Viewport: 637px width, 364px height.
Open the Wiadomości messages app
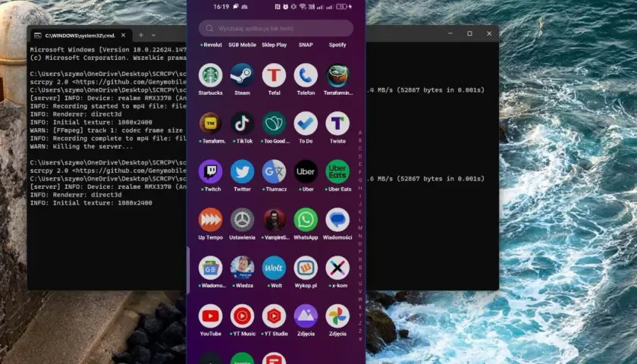pyautogui.click(x=337, y=220)
